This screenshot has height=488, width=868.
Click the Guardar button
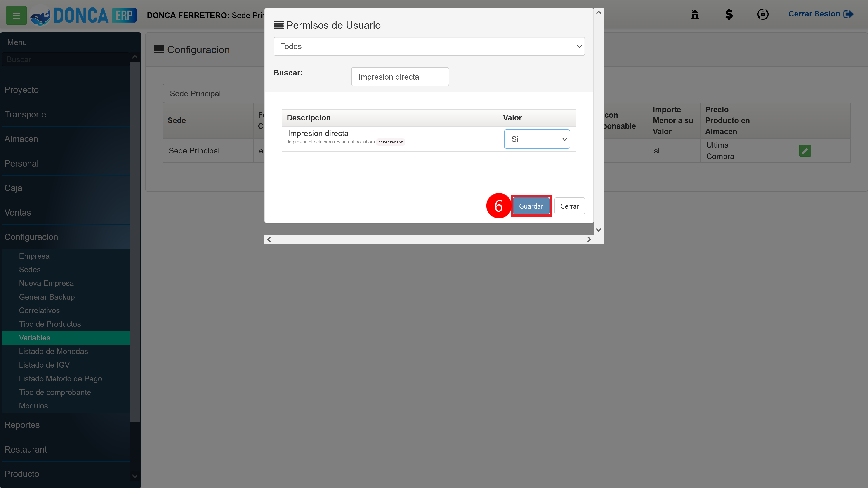pos(531,206)
